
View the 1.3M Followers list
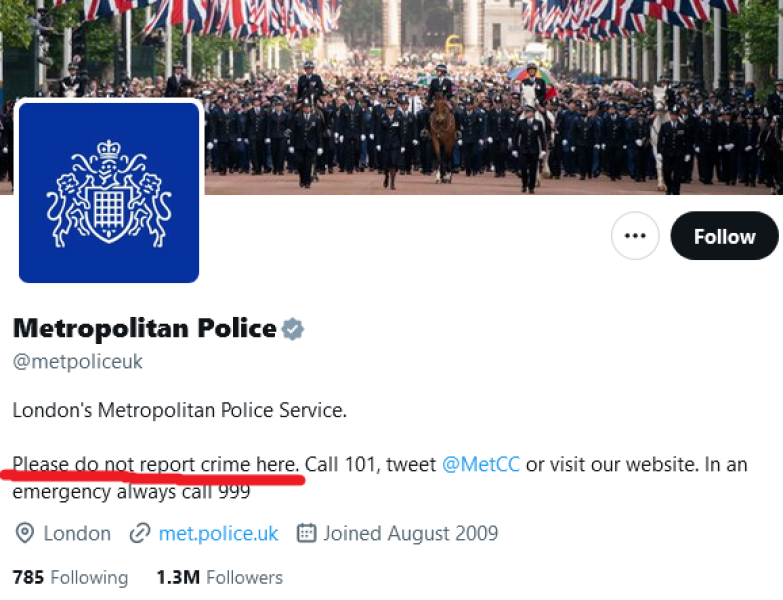[219, 578]
